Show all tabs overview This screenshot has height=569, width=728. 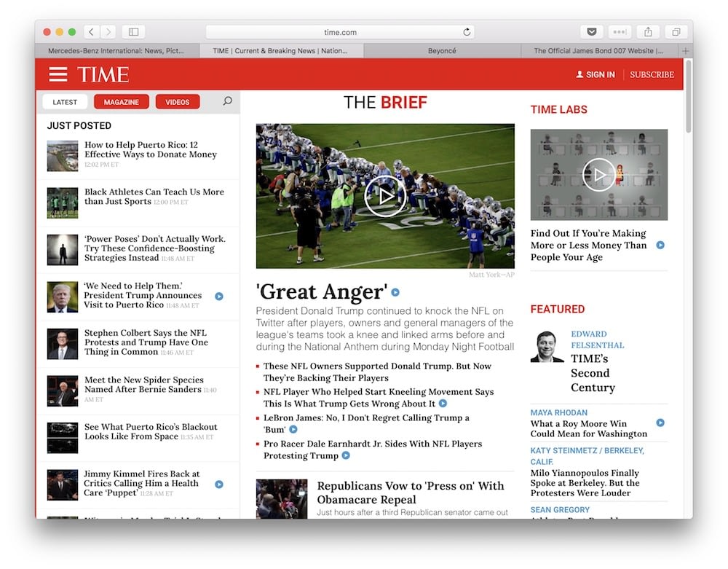coord(676,31)
